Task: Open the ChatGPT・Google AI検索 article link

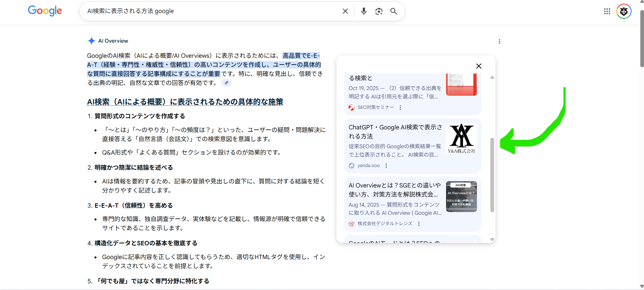Action: coord(395,131)
